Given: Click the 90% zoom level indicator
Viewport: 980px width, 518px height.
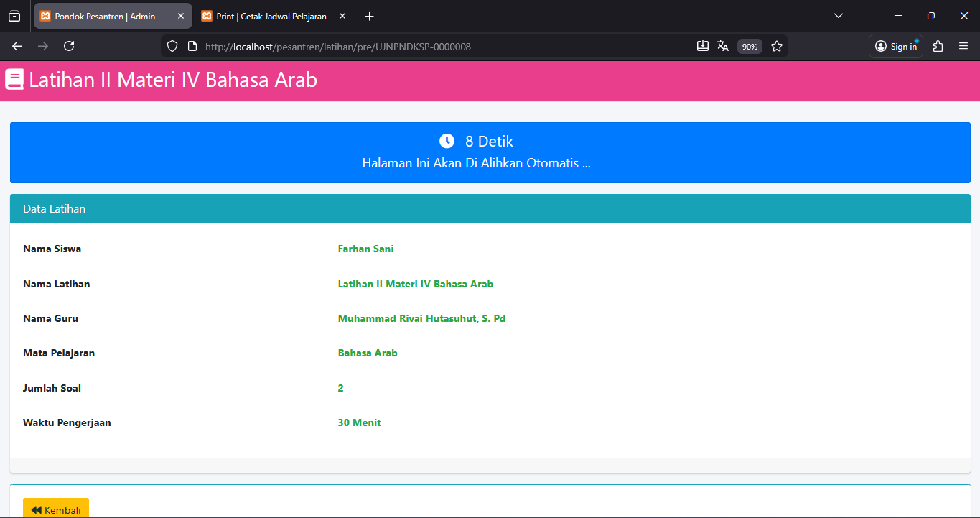Looking at the screenshot, I should 750,47.
